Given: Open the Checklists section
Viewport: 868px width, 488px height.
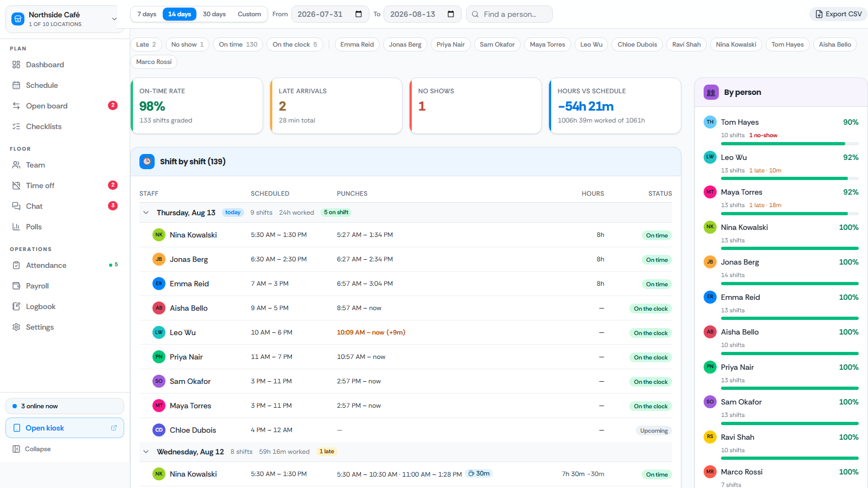Looking at the screenshot, I should (x=65, y=126).
